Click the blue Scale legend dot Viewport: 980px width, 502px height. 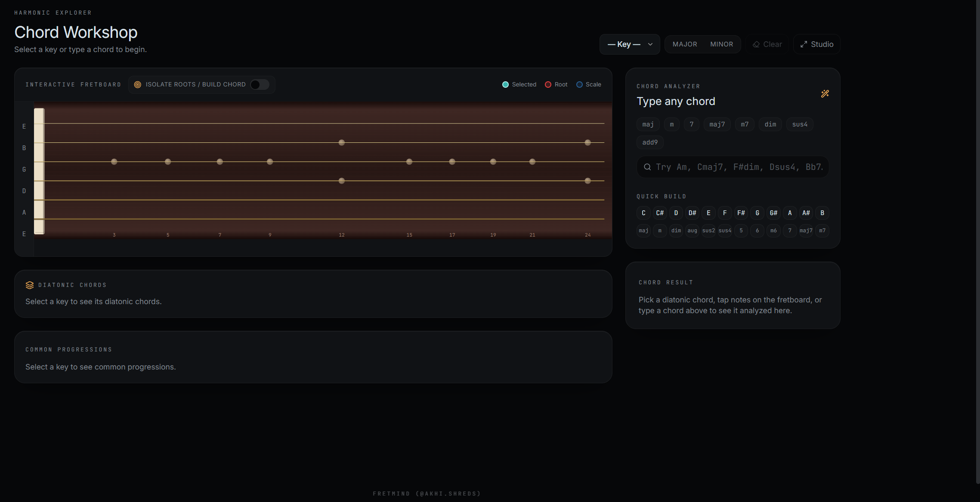point(579,85)
